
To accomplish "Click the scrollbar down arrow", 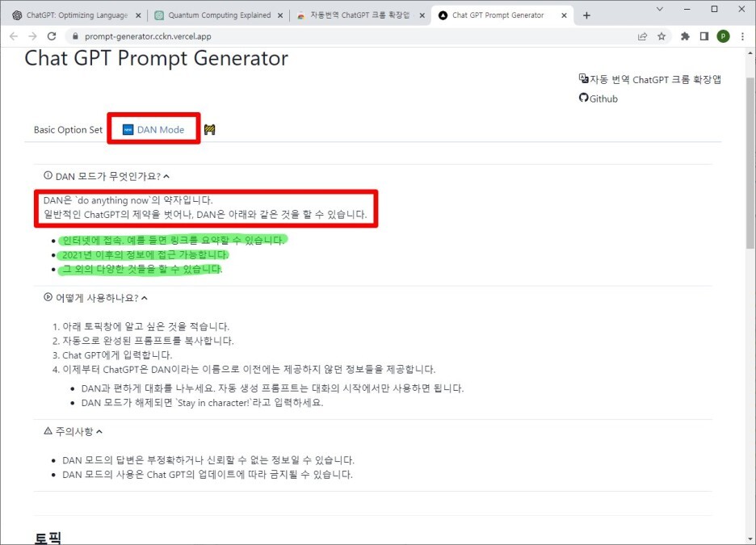I will 750,539.
